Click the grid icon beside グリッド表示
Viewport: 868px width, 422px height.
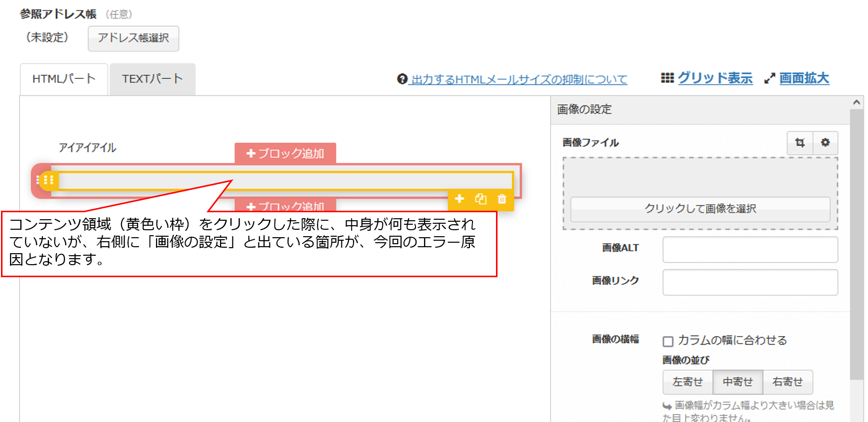click(x=667, y=78)
